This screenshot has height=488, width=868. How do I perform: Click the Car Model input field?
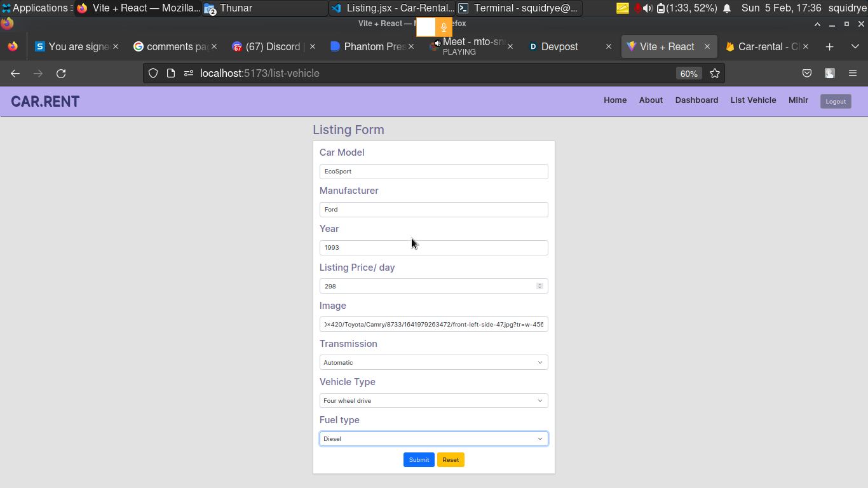(x=433, y=172)
